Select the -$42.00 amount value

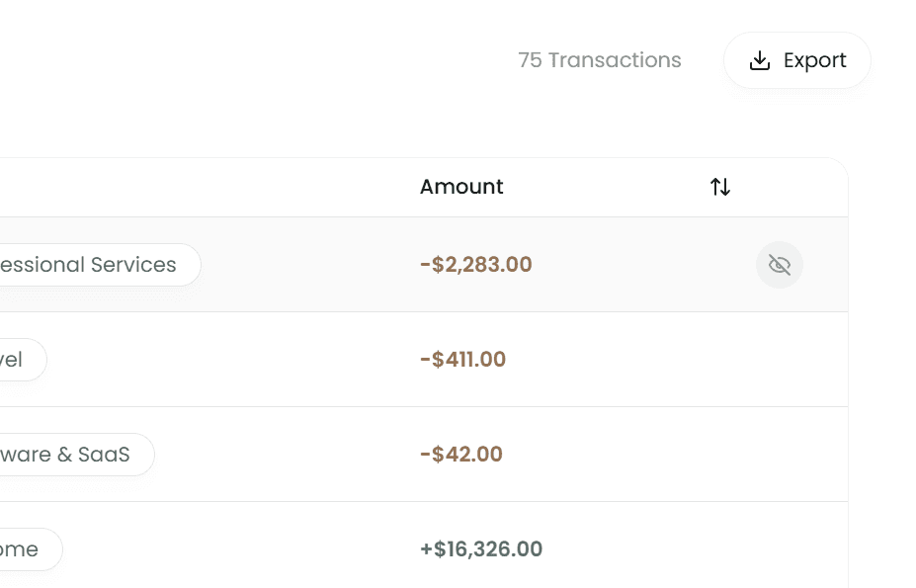pyautogui.click(x=460, y=455)
